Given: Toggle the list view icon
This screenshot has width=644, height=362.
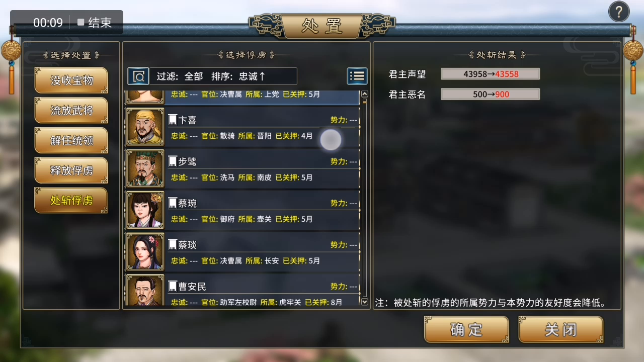Looking at the screenshot, I should pos(357,76).
